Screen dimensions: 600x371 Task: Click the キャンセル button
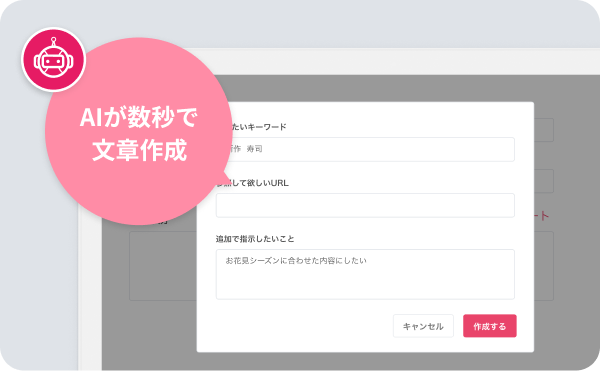(x=423, y=326)
